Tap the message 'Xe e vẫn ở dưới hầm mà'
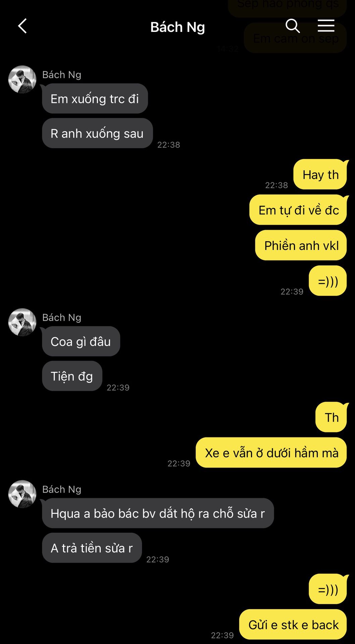355x644 pixels. [271, 452]
